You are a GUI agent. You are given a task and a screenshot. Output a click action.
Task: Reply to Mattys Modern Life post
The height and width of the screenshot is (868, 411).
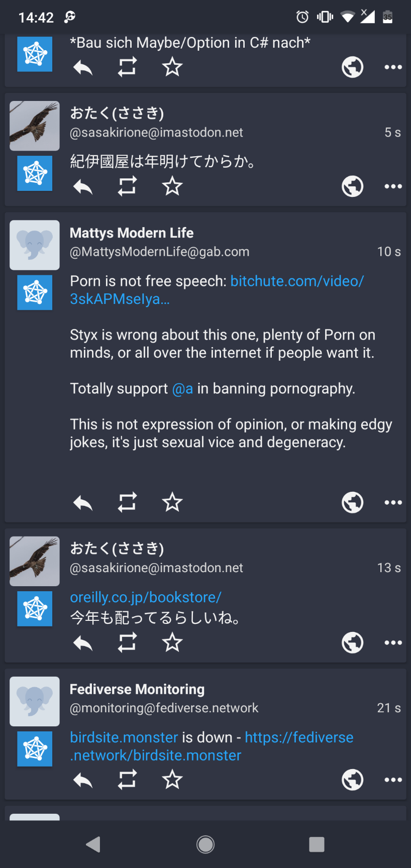pyautogui.click(x=83, y=502)
